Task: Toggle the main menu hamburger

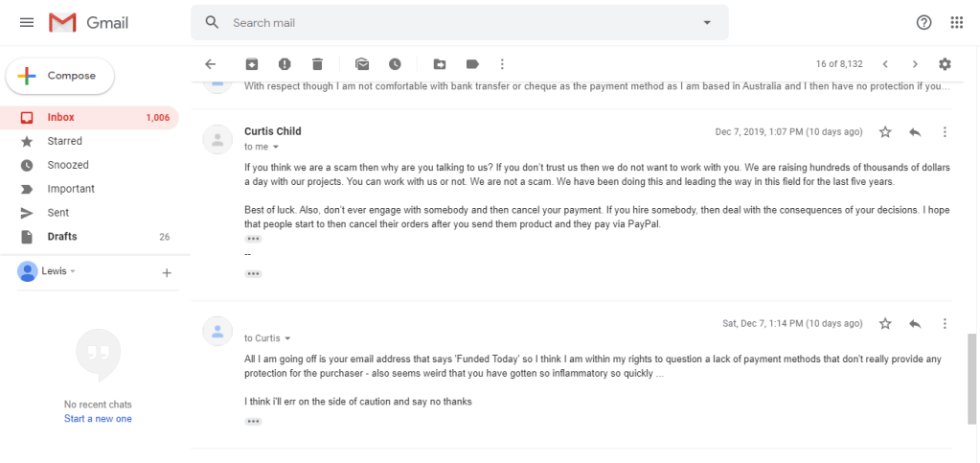Action: click(x=27, y=22)
